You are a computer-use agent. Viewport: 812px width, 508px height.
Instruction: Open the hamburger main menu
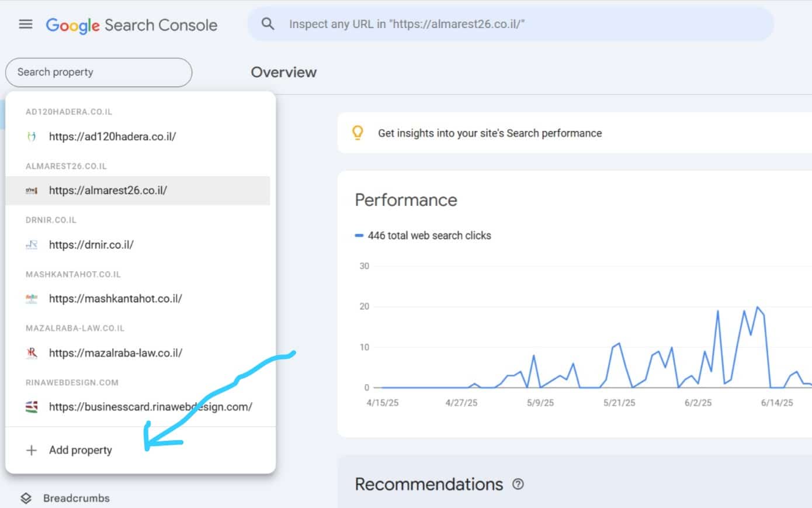26,24
